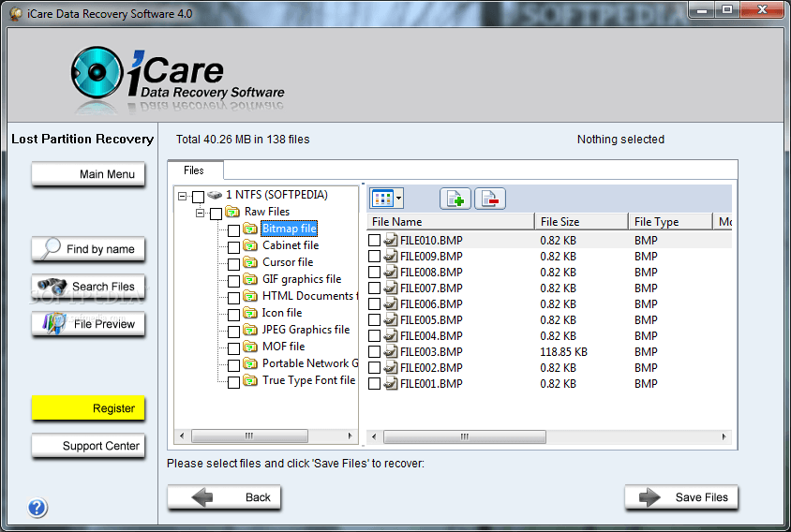Image resolution: width=791 pixels, height=532 pixels.
Task: Check the 1 NTFS (SOFTPEDIA) checkbox
Action: click(199, 197)
